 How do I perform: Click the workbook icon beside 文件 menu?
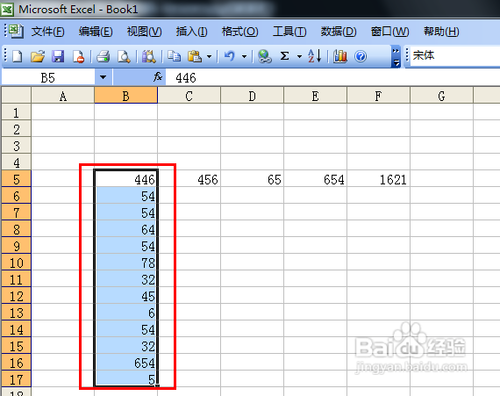click(x=16, y=31)
